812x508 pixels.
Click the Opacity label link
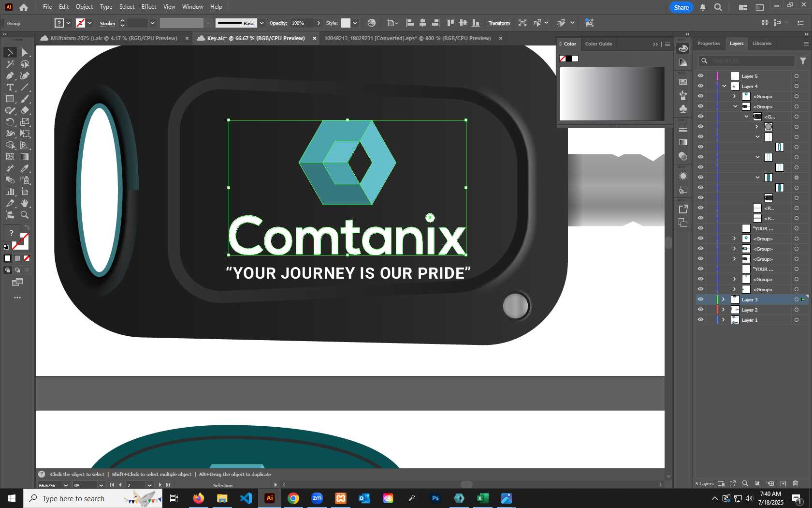[x=278, y=23]
